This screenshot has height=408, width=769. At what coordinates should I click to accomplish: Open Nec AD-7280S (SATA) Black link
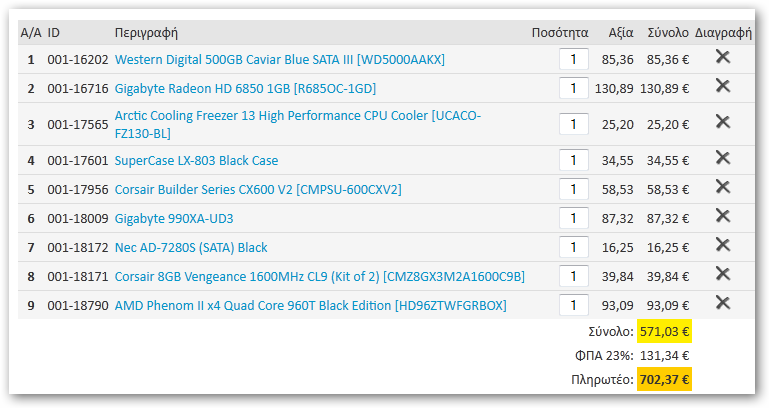point(191,248)
